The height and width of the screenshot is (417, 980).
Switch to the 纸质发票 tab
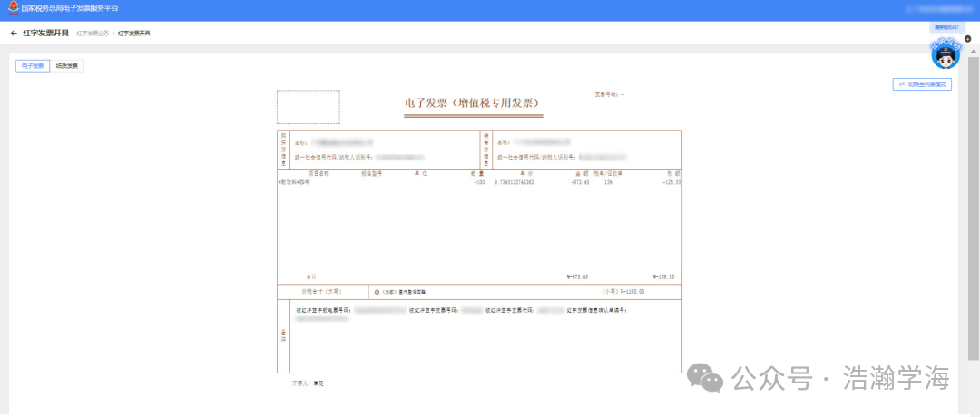(x=67, y=66)
